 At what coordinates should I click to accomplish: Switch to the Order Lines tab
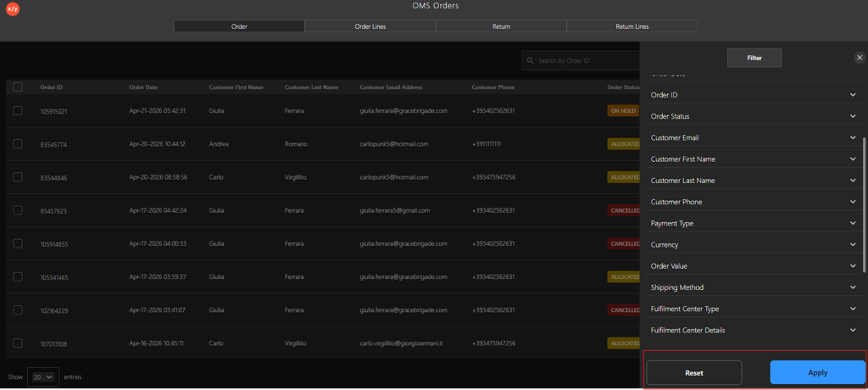(x=370, y=26)
